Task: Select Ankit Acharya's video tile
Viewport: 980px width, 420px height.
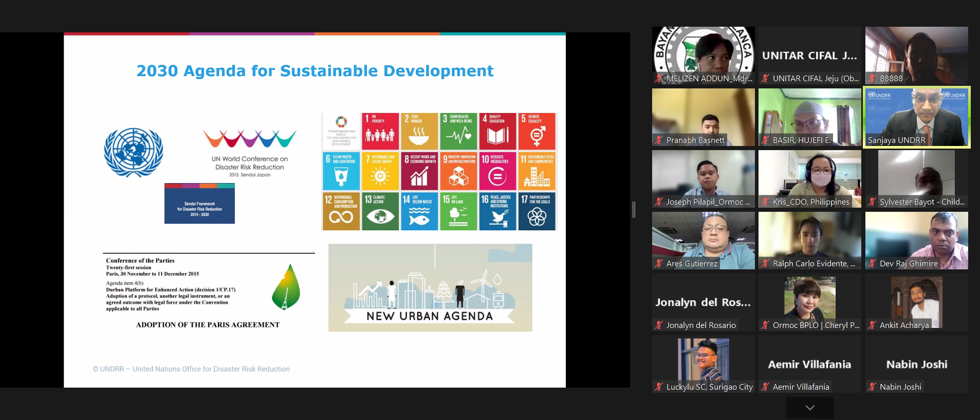Action: tap(917, 302)
